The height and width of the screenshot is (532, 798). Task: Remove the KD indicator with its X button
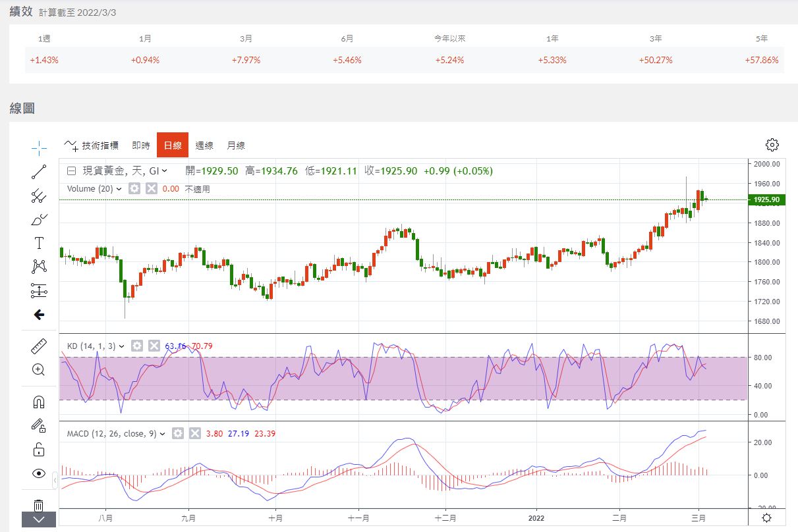point(154,346)
